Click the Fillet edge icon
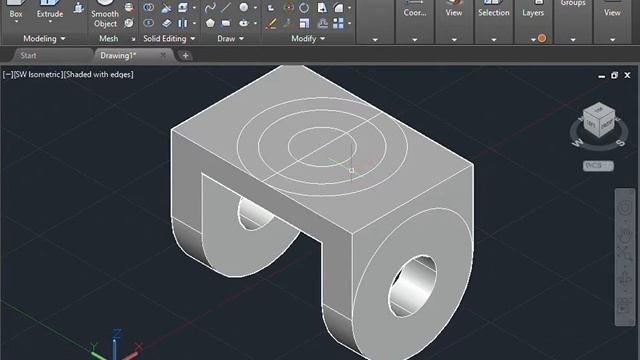640x360 pixels. pyautogui.click(x=338, y=7)
